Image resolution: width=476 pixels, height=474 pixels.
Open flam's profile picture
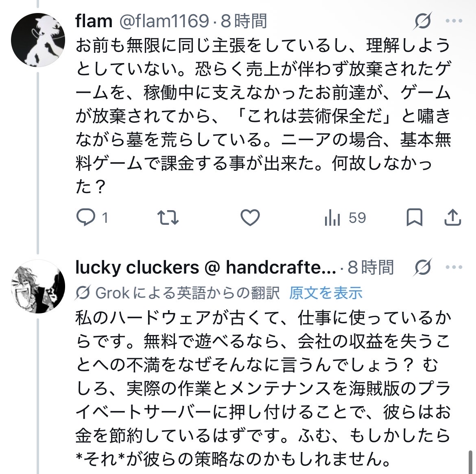(x=37, y=39)
